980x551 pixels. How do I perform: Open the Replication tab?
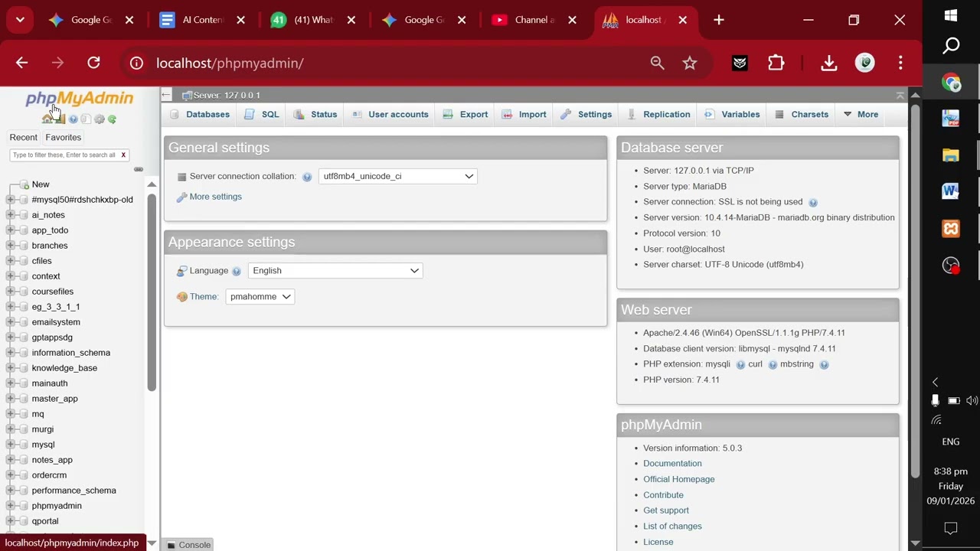pyautogui.click(x=658, y=115)
